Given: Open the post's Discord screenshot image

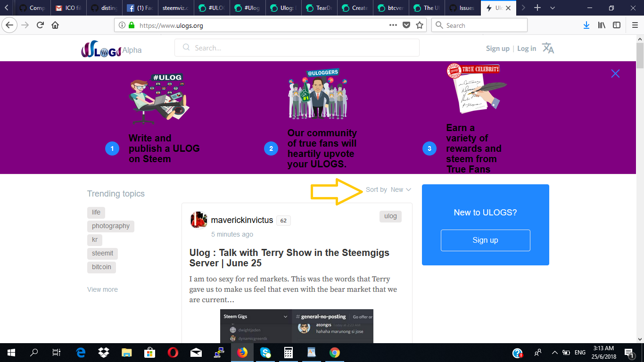Looking at the screenshot, I should click(297, 326).
